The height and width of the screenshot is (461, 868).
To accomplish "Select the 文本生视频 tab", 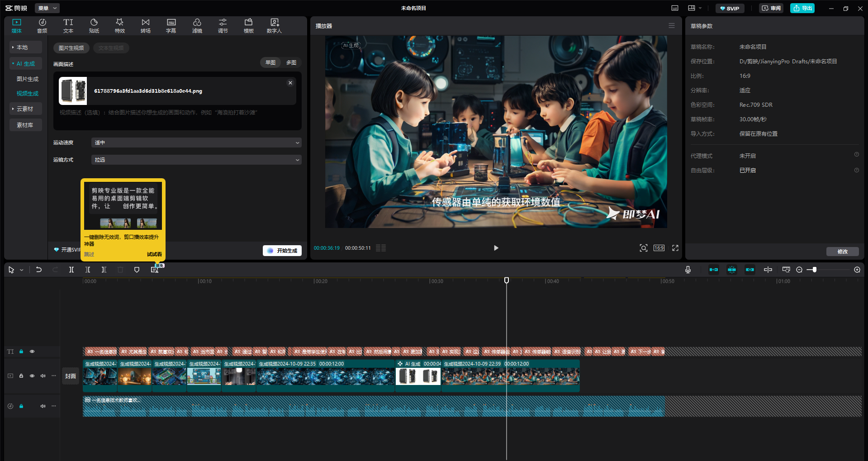I will [111, 48].
